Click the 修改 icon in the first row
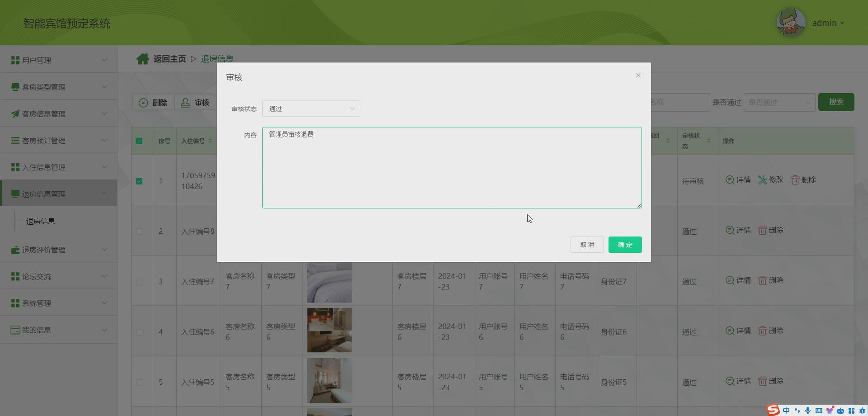Image resolution: width=868 pixels, height=416 pixels. [x=762, y=180]
